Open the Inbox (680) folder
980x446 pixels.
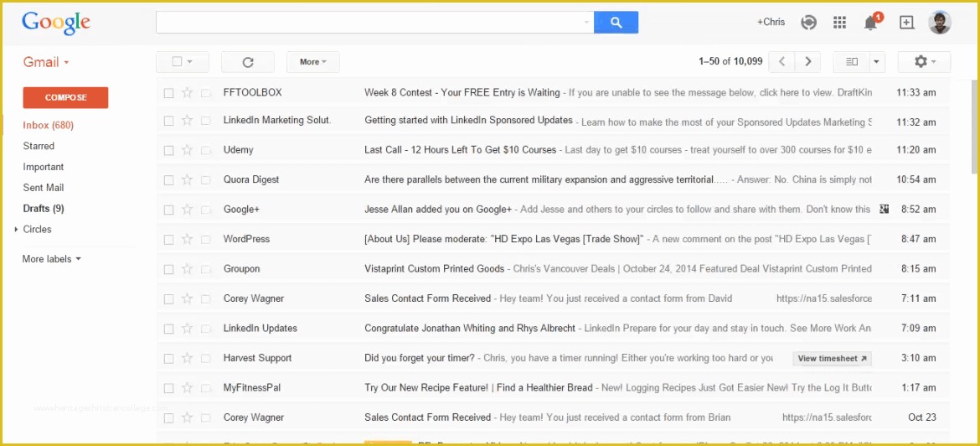coord(48,125)
